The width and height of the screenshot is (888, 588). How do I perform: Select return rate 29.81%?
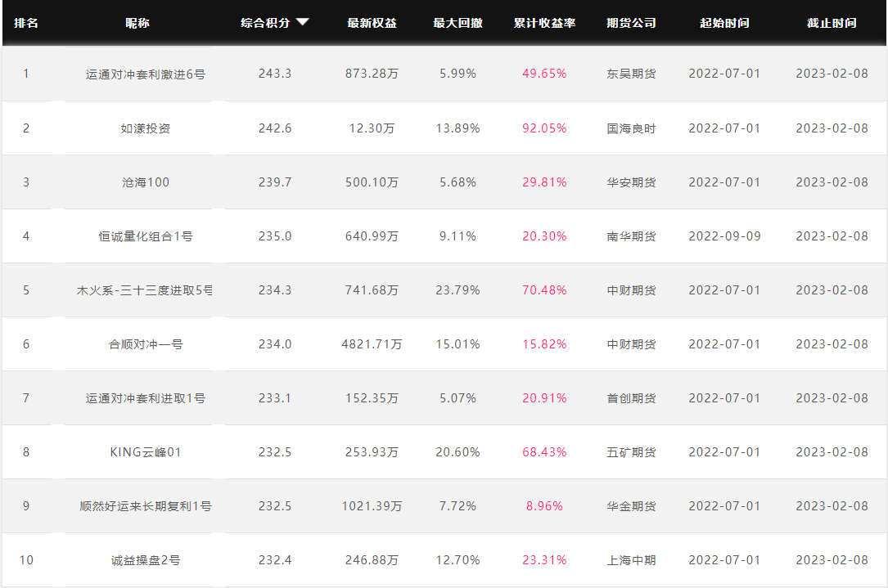click(x=544, y=182)
